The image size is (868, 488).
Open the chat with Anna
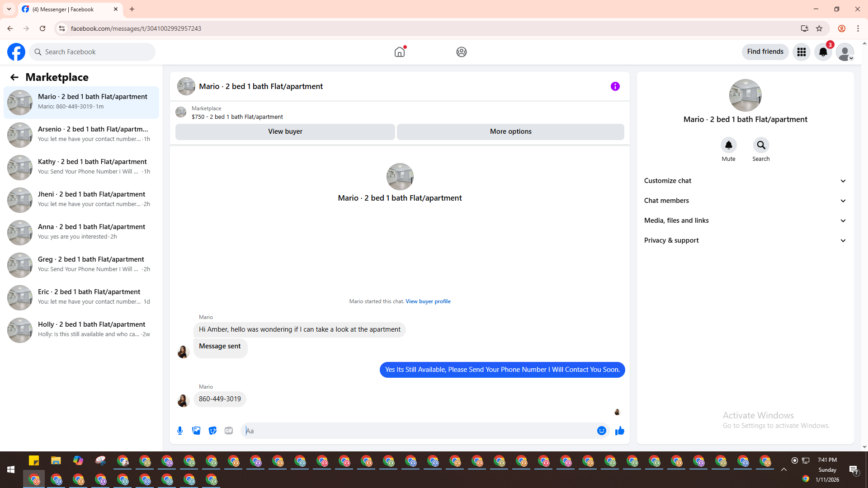pos(81,233)
